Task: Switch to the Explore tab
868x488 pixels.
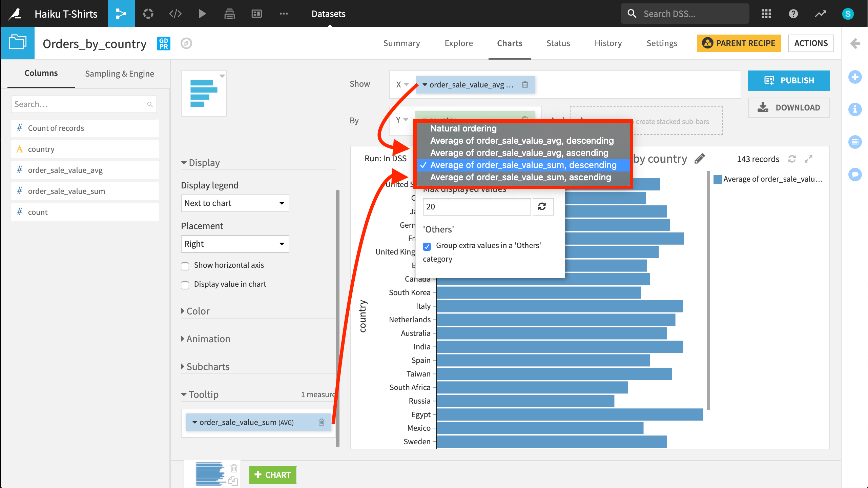Action: click(458, 43)
